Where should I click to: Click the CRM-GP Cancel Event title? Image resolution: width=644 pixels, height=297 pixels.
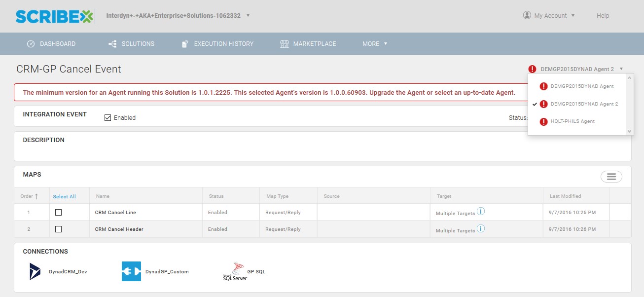pos(69,69)
